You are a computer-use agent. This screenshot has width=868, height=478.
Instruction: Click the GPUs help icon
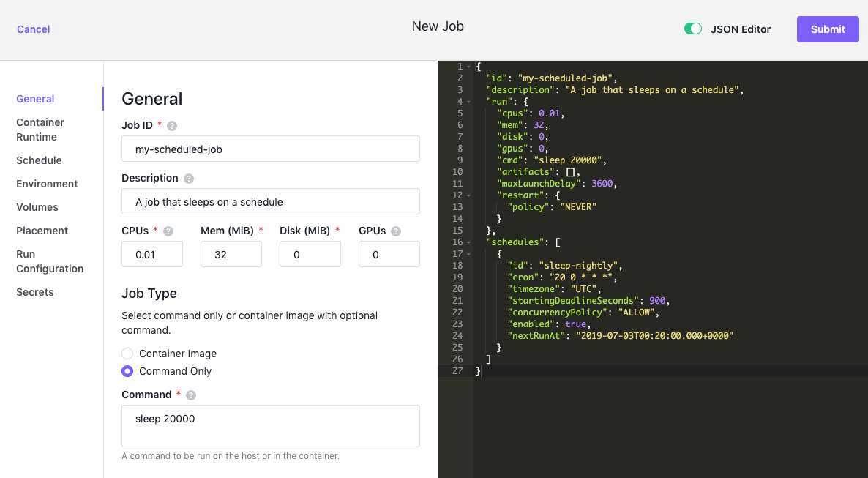pyautogui.click(x=396, y=231)
